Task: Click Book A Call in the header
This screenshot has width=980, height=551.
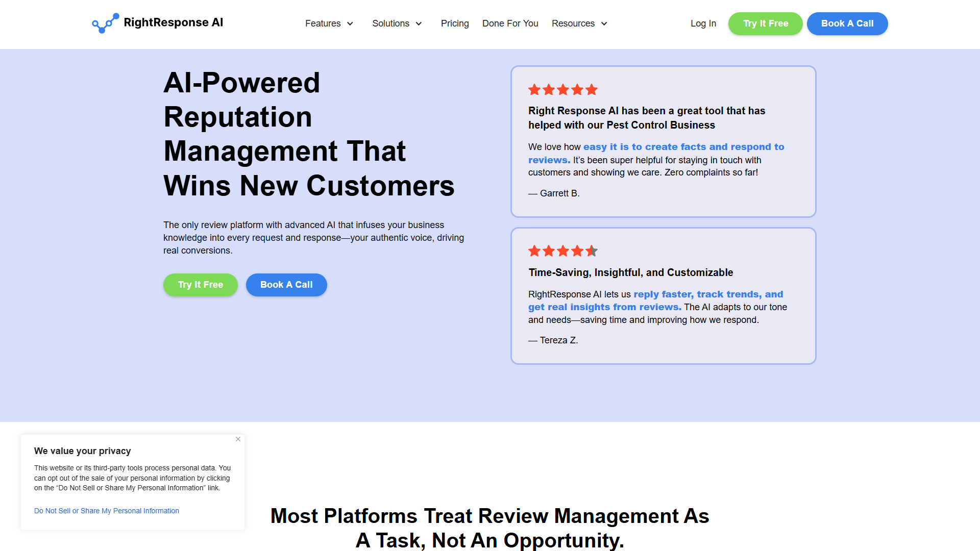Action: (847, 23)
